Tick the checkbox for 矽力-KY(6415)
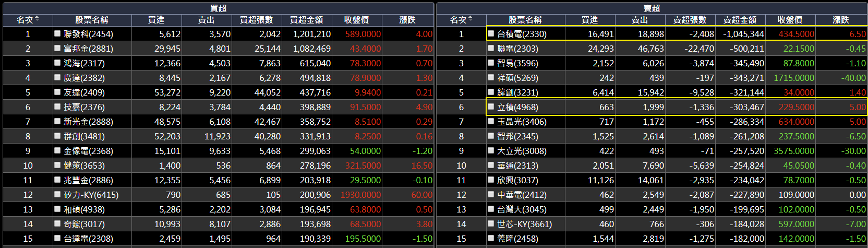Image resolution: width=868 pixels, height=248 pixels. pyautogui.click(x=57, y=194)
